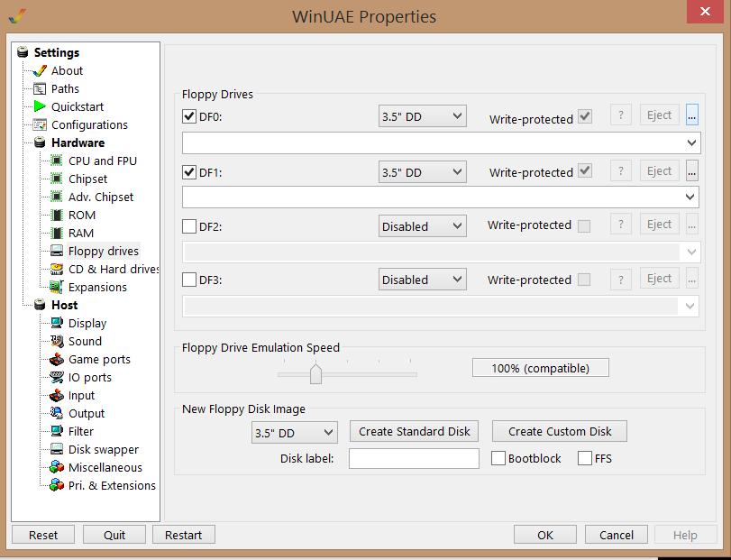The width and height of the screenshot is (731, 560).
Task: Disable the DF1: drive checkbox
Action: 188,172
